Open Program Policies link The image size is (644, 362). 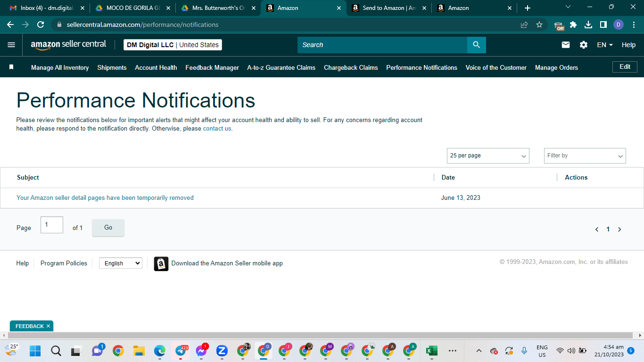(x=64, y=263)
